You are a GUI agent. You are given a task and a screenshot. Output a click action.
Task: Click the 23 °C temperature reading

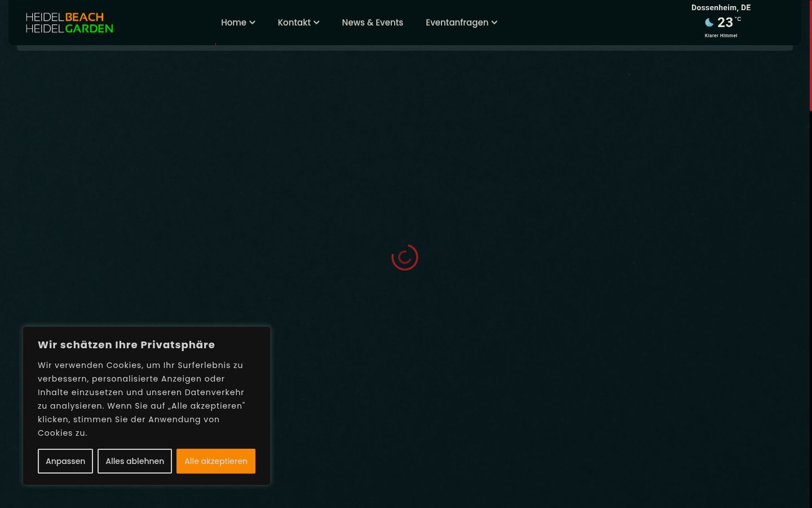click(x=729, y=22)
